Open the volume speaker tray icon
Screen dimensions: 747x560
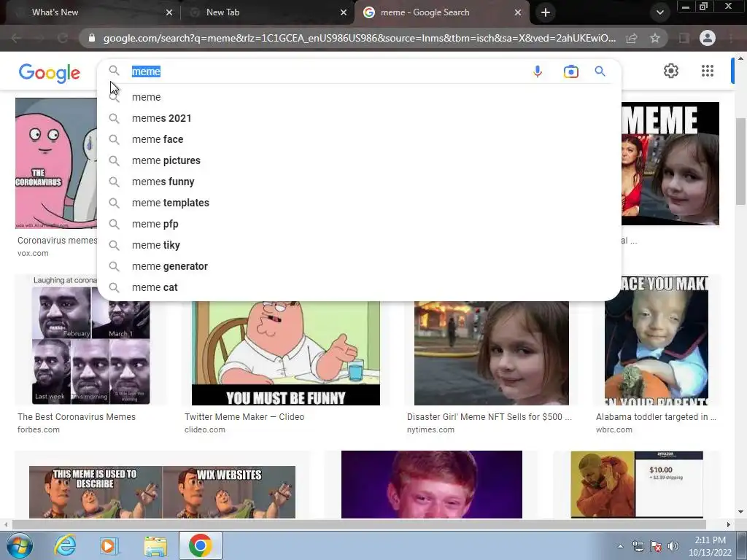click(673, 546)
